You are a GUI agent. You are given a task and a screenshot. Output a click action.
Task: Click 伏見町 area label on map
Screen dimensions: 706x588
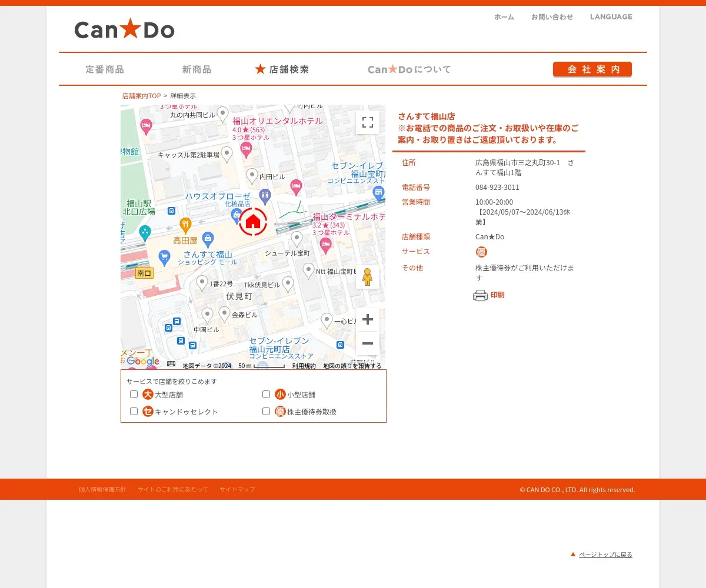(x=239, y=296)
